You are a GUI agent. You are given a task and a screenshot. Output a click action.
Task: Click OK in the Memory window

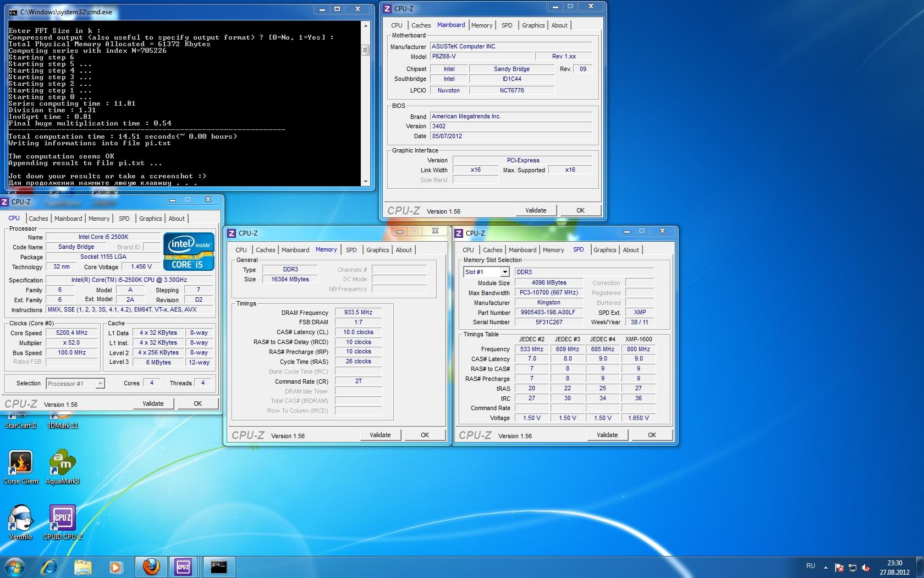click(x=425, y=435)
